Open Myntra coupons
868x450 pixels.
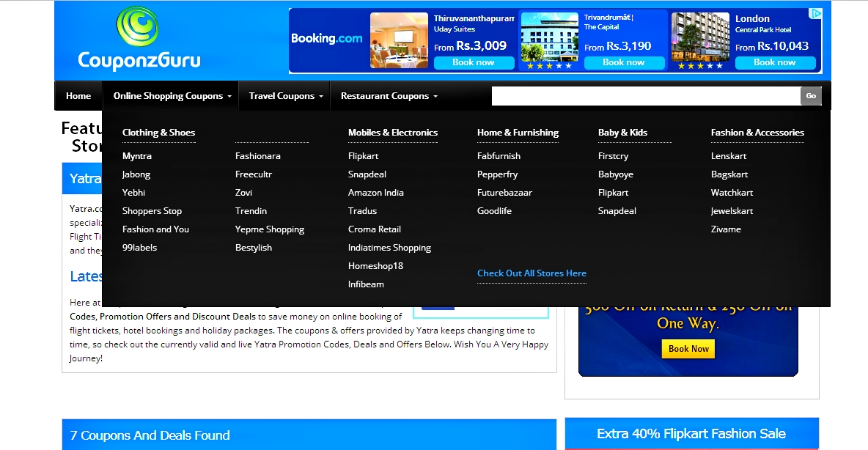[137, 156]
